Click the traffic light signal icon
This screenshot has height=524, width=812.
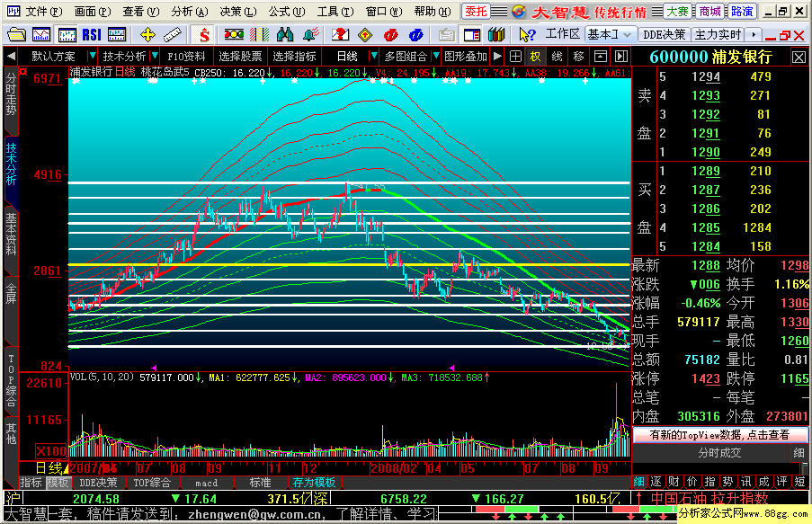click(x=234, y=35)
